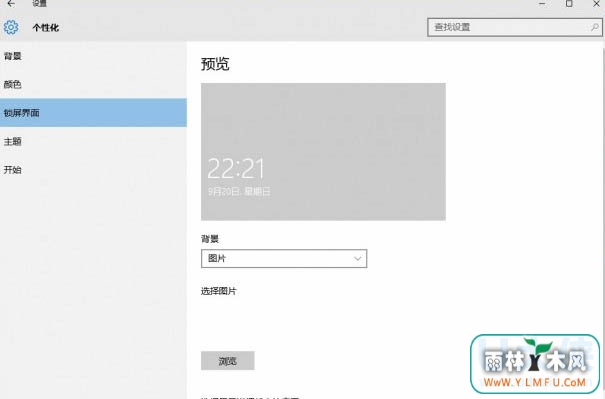Open the 开始 sidebar item
Screen dimensions: 605x399
coord(93,170)
